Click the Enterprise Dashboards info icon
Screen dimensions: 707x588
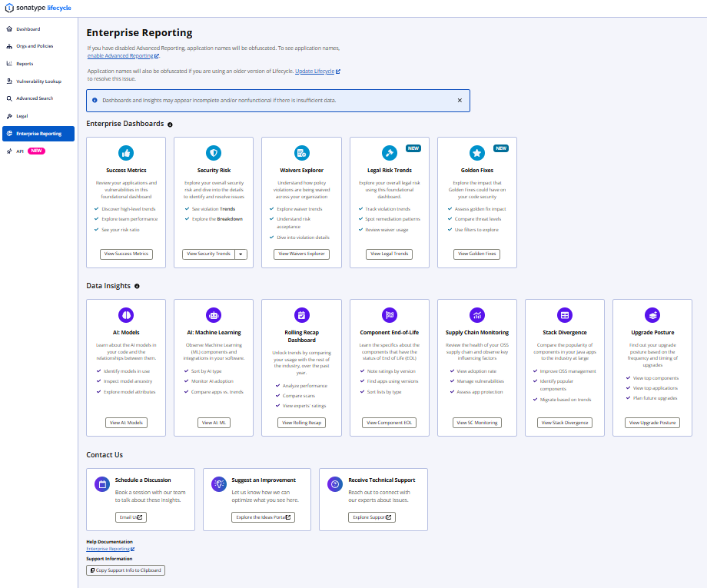(x=170, y=125)
